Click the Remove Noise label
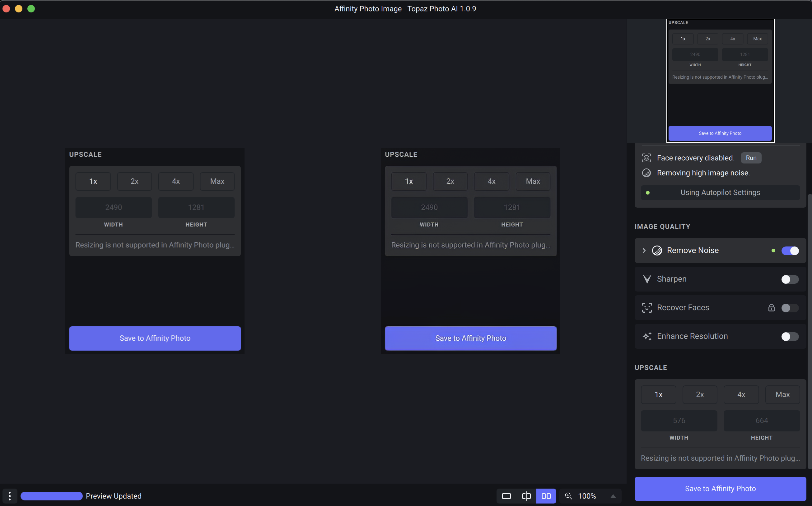The width and height of the screenshot is (812, 506). pyautogui.click(x=693, y=250)
